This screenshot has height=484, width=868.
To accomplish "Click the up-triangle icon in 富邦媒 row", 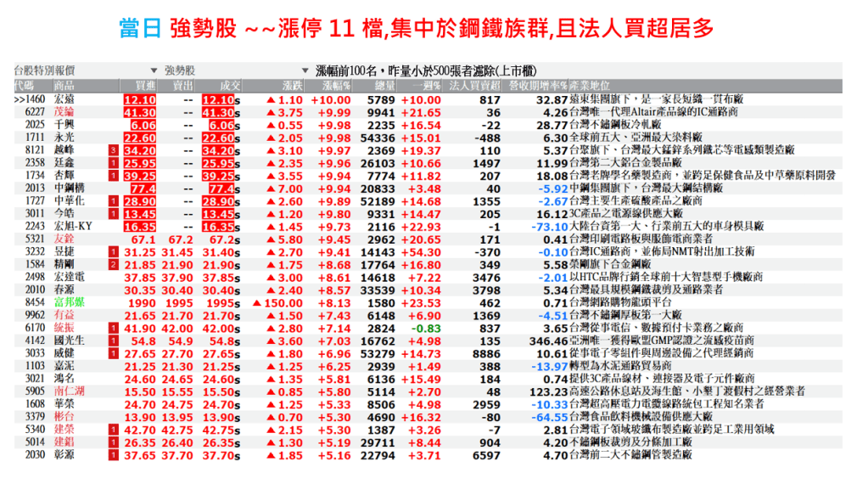I will (257, 303).
